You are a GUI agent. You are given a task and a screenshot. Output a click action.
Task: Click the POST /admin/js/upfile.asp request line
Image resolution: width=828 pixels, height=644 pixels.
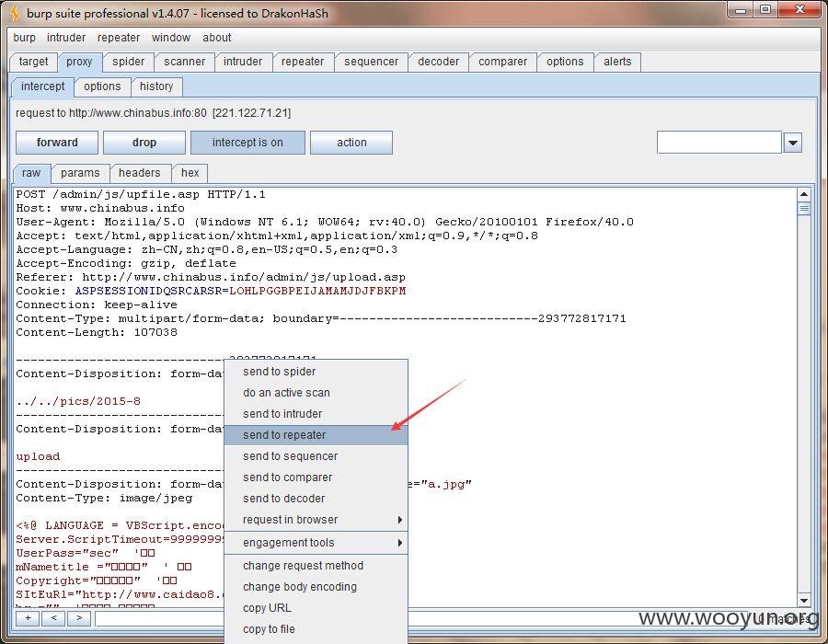(x=141, y=194)
